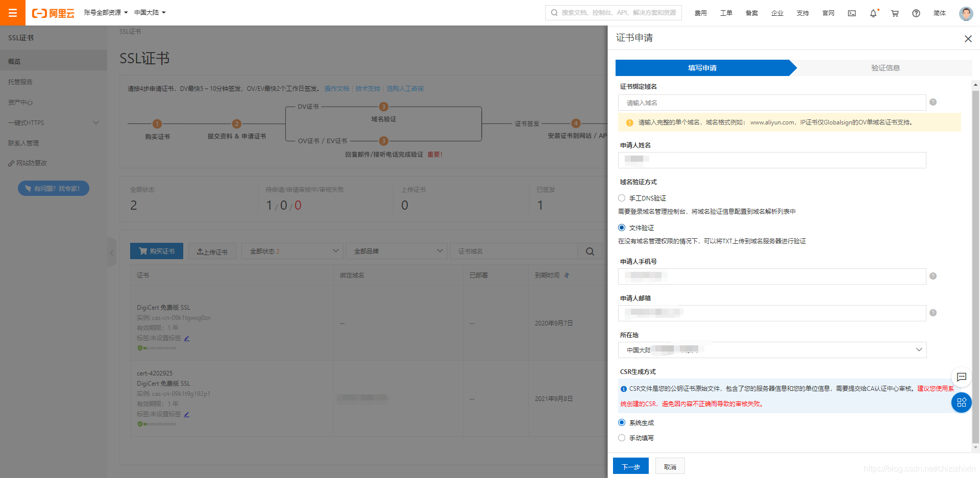
Task: Focus the top documentation search box
Action: pos(614,13)
